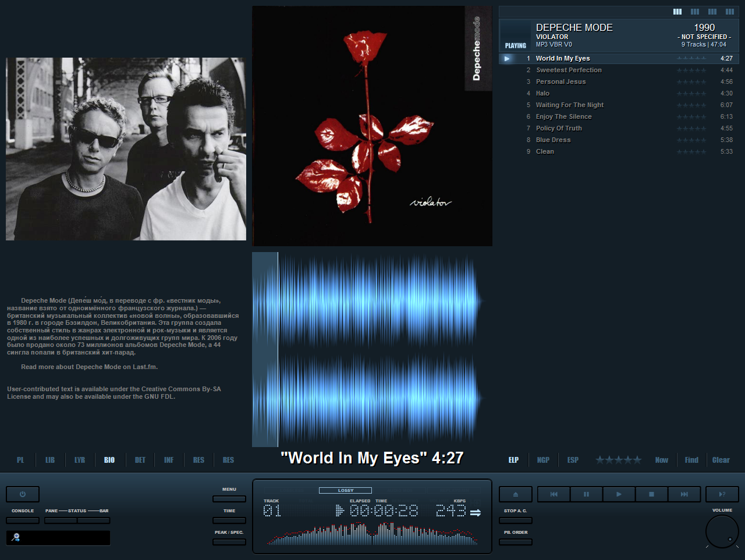Click the Clear button
The image size is (745, 560).
tap(721, 460)
